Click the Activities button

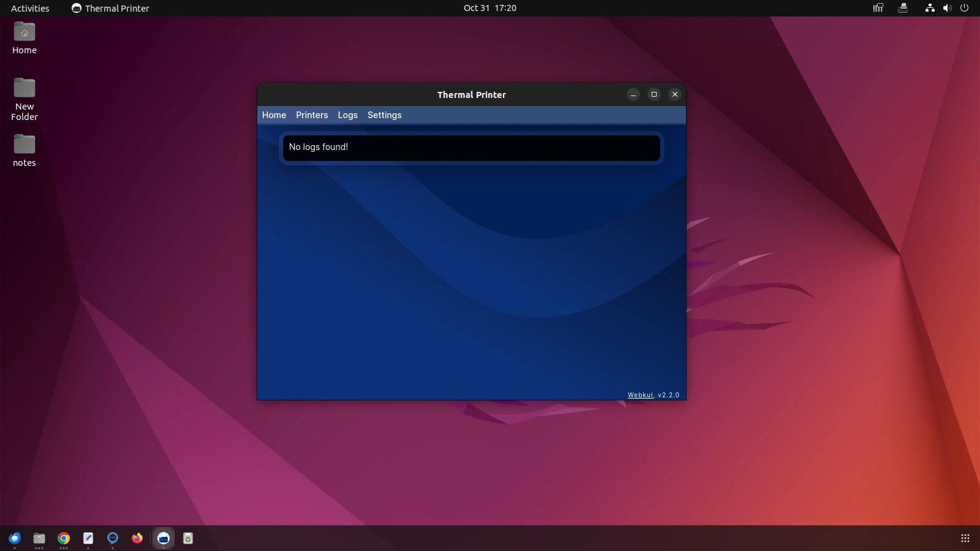(30, 8)
